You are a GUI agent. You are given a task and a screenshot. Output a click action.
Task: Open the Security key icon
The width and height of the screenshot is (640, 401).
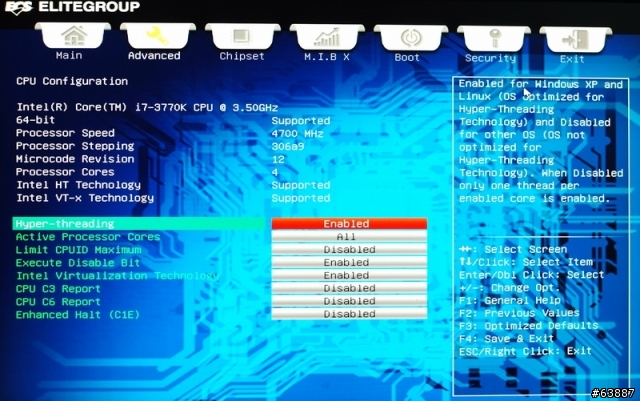[494, 39]
